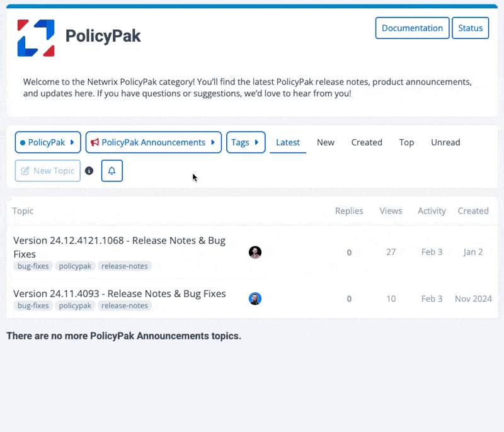Viewport: 504px width, 432px height.
Task: Open the Documentation button
Action: tap(412, 28)
